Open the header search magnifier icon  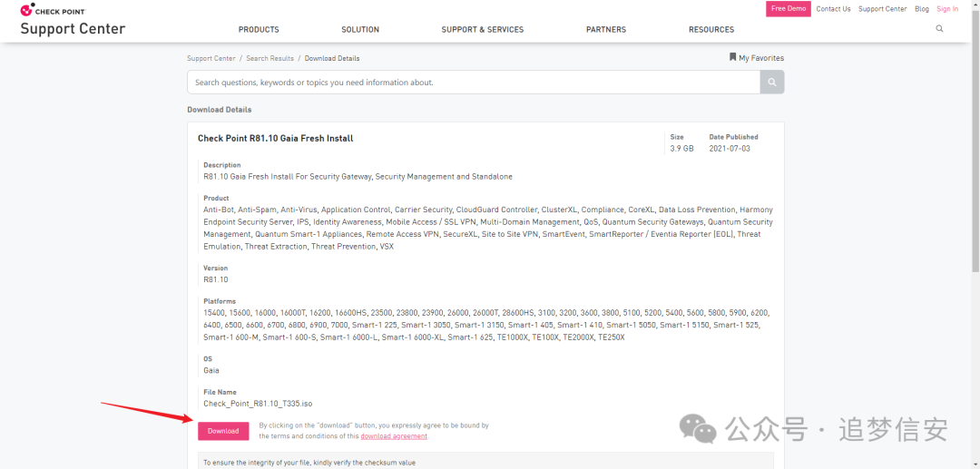coord(939,29)
